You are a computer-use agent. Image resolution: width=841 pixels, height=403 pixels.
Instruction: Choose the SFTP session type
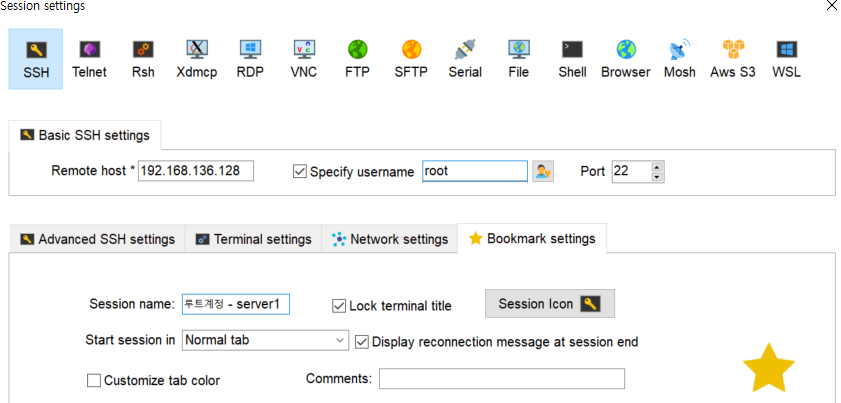click(411, 59)
